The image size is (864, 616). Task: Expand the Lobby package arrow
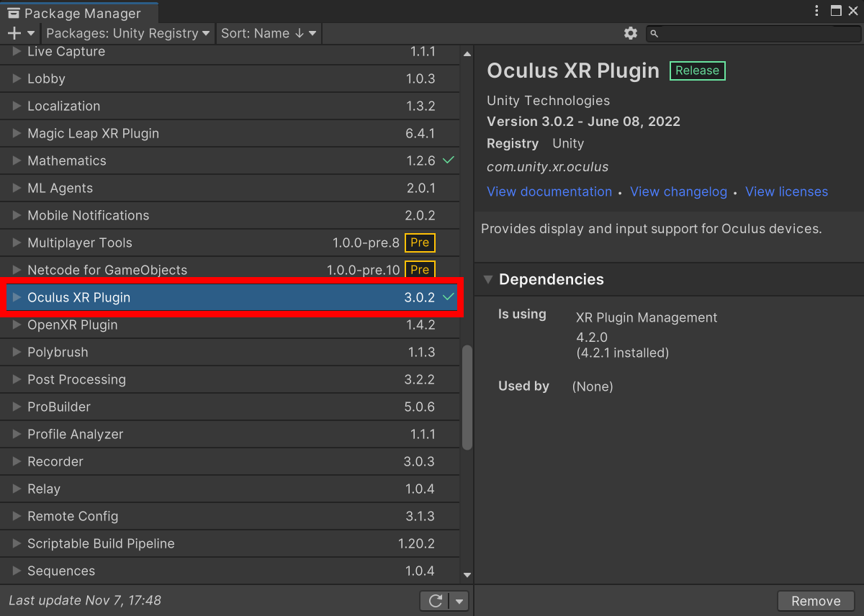click(x=17, y=78)
